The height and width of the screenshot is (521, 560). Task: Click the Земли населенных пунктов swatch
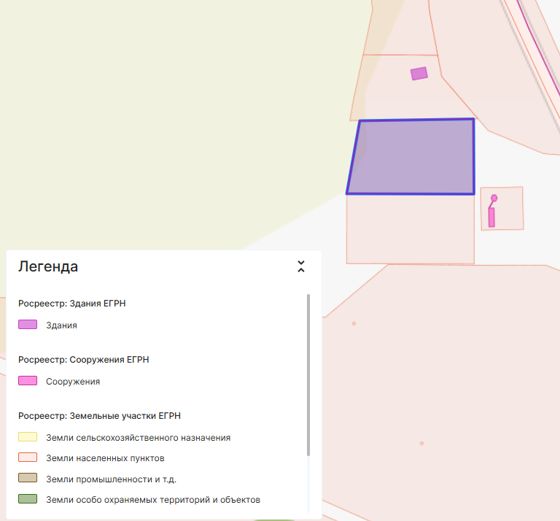[x=28, y=457]
